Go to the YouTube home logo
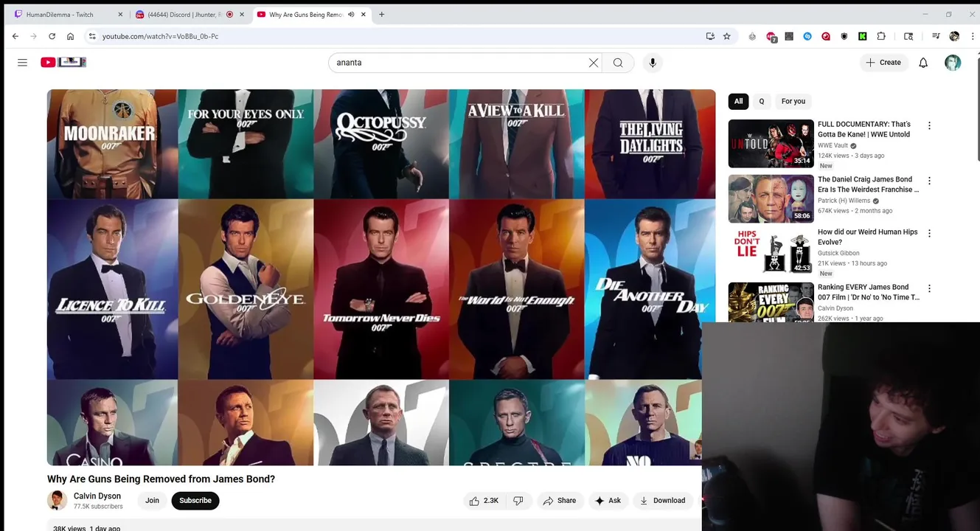980x531 pixels. [x=63, y=63]
